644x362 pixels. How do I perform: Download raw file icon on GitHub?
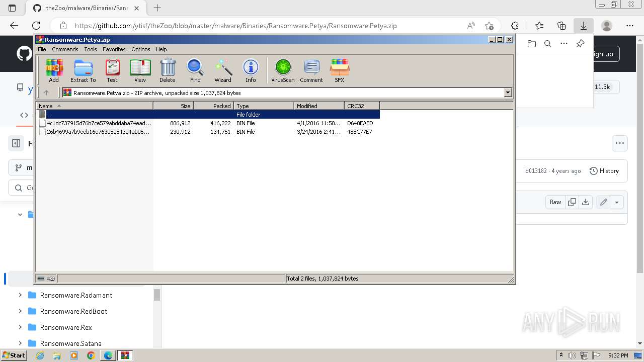coord(586,202)
